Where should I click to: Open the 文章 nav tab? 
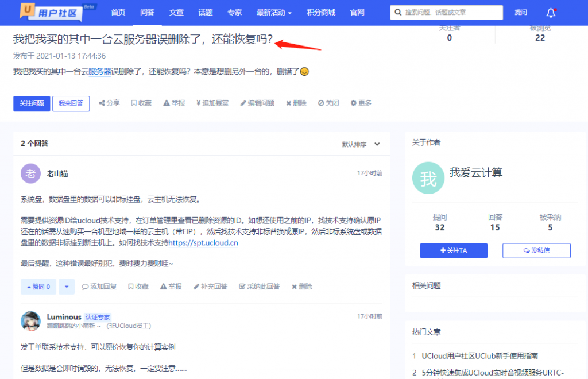tap(176, 13)
